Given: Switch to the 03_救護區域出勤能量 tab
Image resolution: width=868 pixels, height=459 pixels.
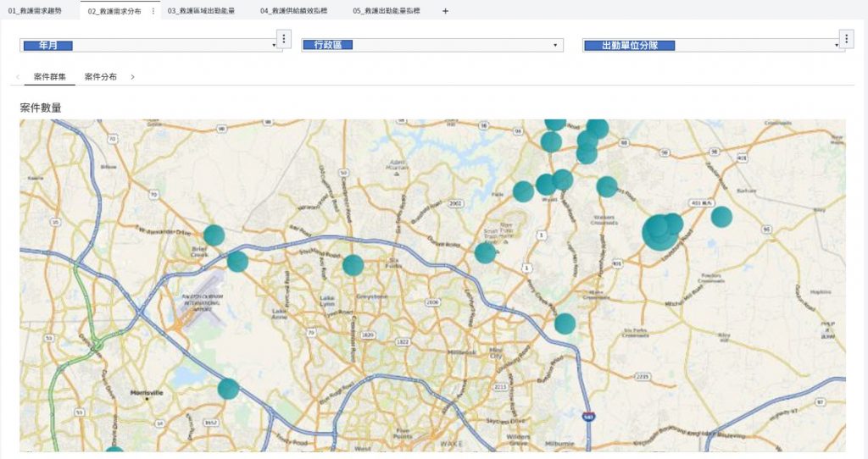Looking at the screenshot, I should click(x=201, y=10).
